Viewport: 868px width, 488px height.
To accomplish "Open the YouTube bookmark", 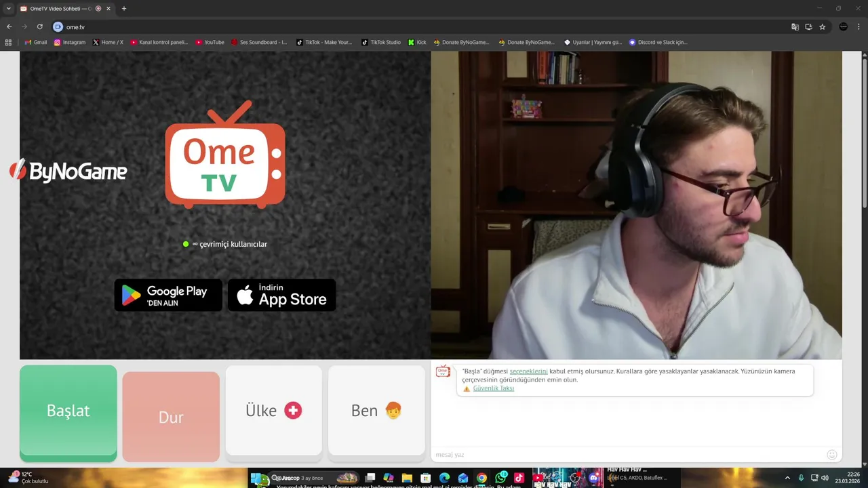I will point(210,42).
